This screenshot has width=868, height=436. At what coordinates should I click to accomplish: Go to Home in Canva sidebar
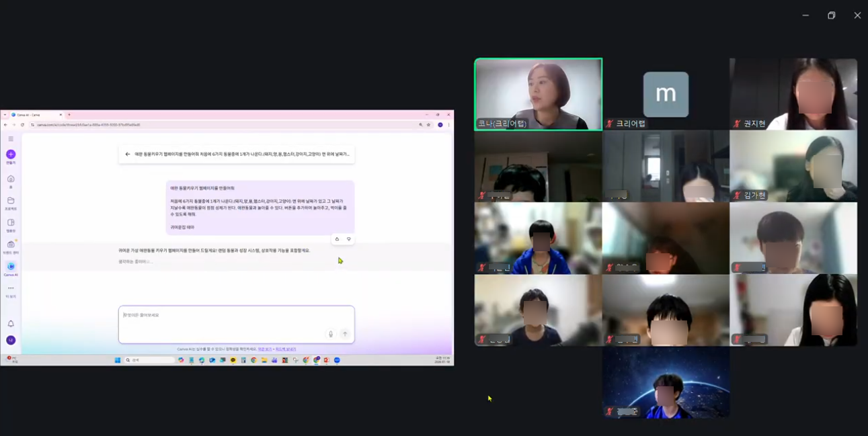[x=11, y=179]
